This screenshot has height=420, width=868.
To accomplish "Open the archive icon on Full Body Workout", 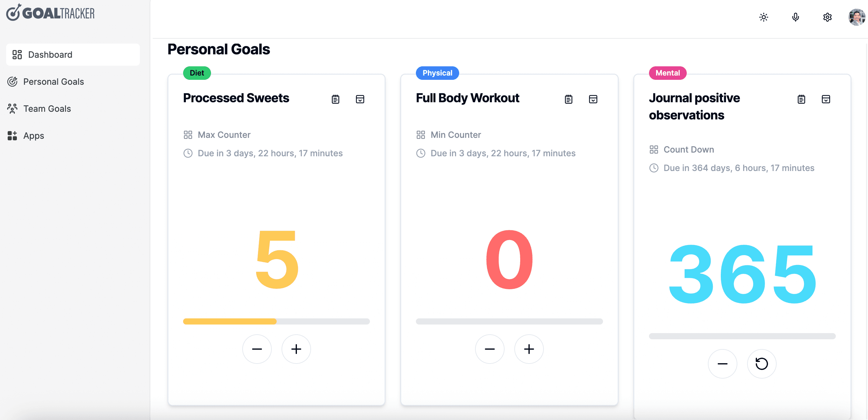I will coord(593,99).
